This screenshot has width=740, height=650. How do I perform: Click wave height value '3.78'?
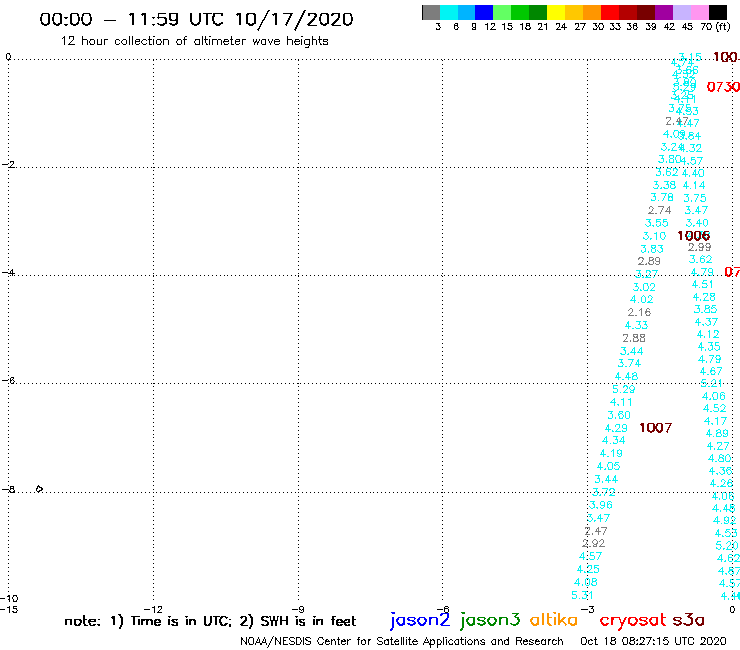[662, 197]
